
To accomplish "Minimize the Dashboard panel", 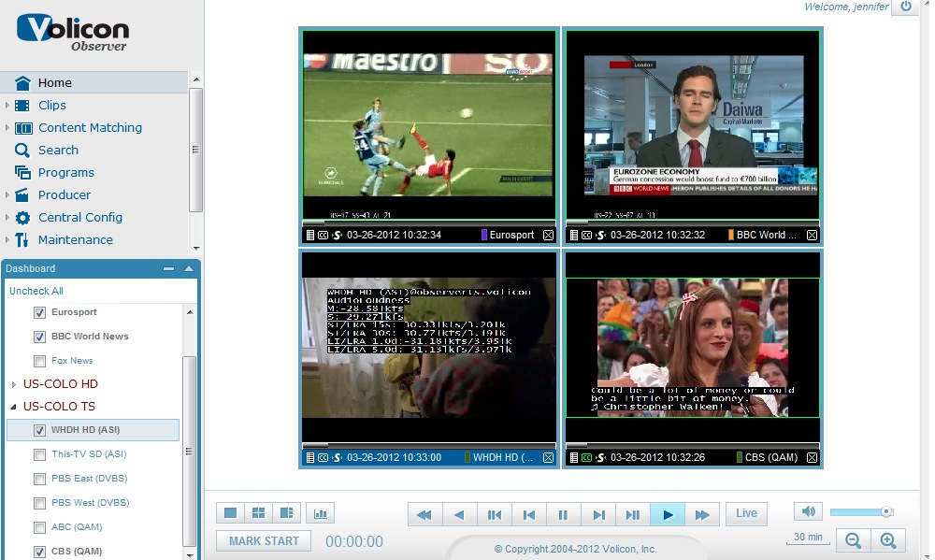I will [168, 268].
